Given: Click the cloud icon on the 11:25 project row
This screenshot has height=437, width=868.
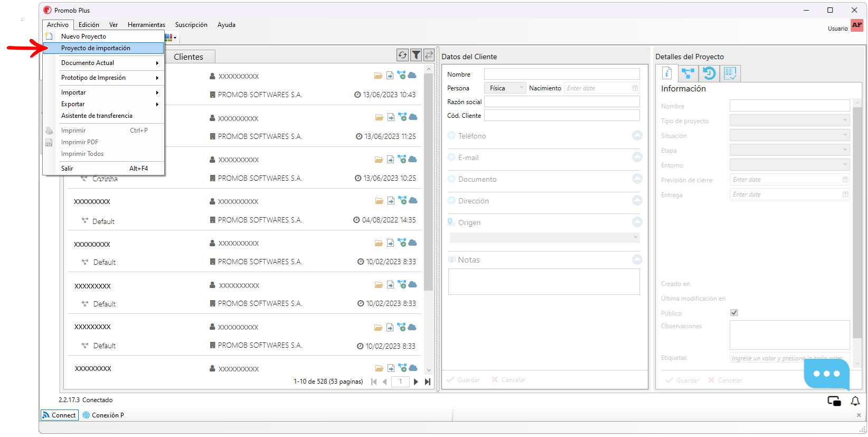Looking at the screenshot, I should coord(413,117).
